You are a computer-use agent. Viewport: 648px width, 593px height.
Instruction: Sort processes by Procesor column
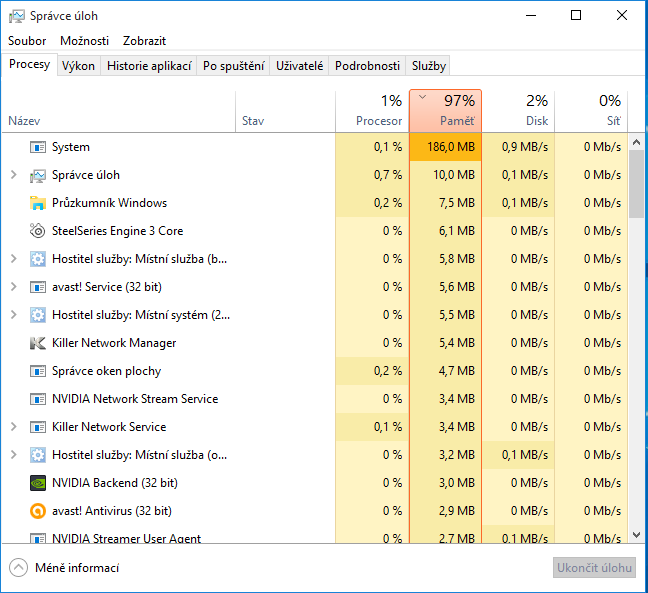371,111
